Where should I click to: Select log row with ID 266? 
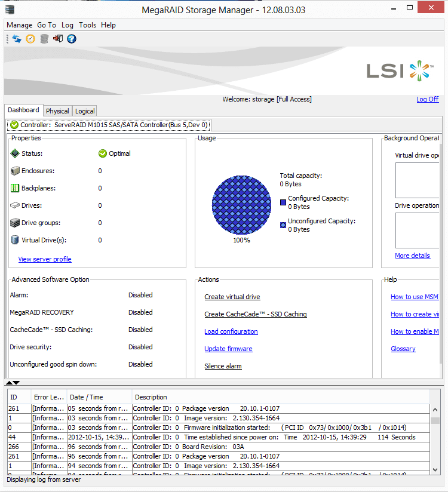click(219, 447)
